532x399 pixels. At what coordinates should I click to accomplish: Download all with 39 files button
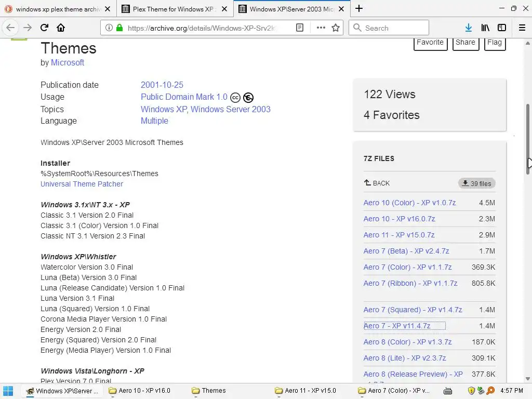pos(477,183)
